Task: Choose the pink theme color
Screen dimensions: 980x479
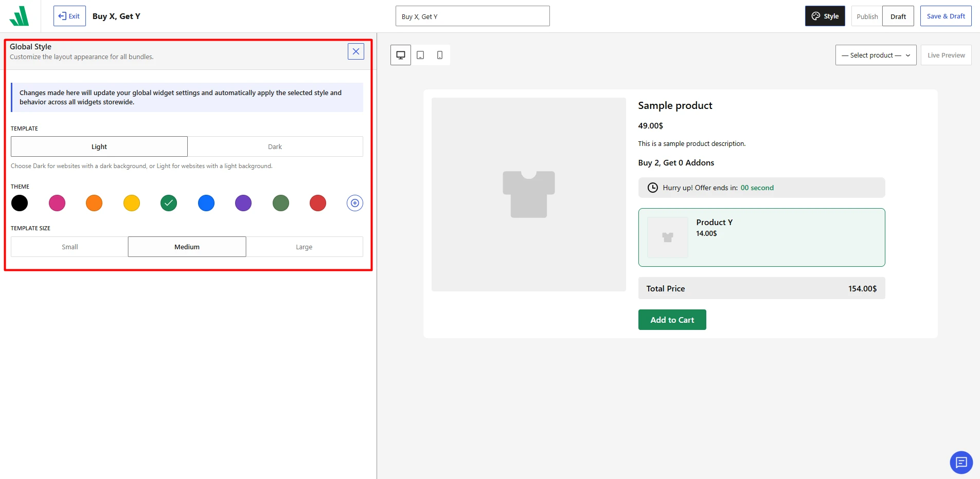Action: [57, 203]
